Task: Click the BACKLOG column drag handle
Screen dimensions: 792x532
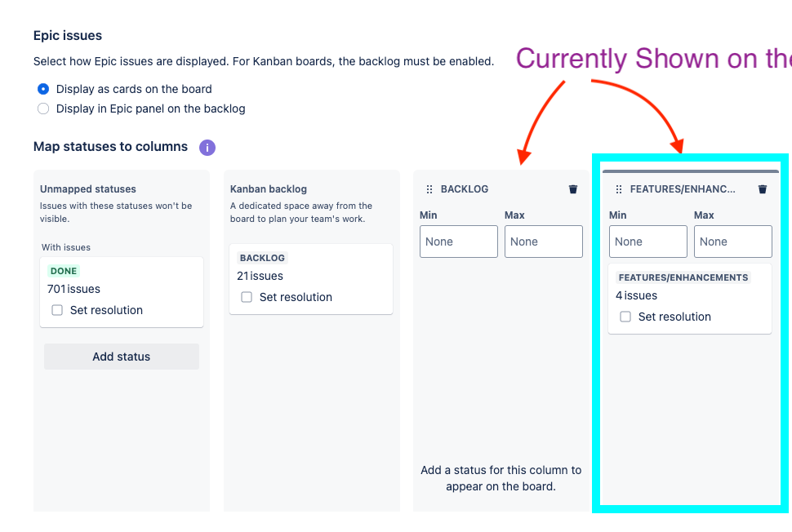Action: point(429,189)
